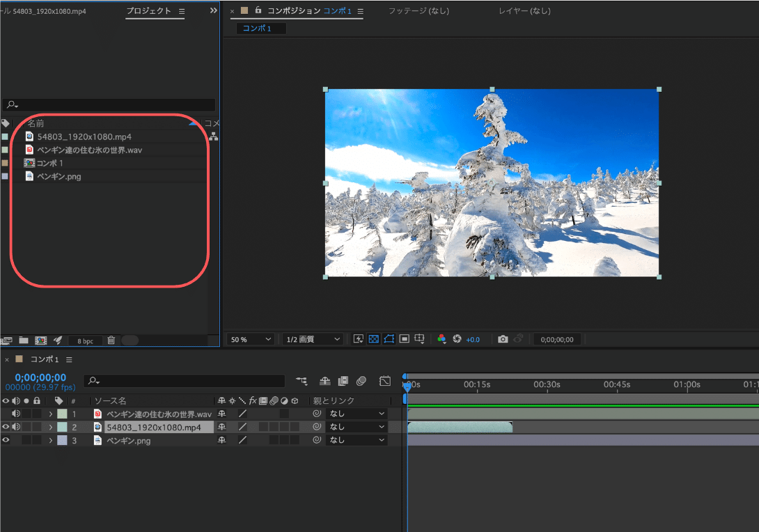759x532 pixels.
Task: Take a snapshot with the camera icon
Action: coord(503,339)
